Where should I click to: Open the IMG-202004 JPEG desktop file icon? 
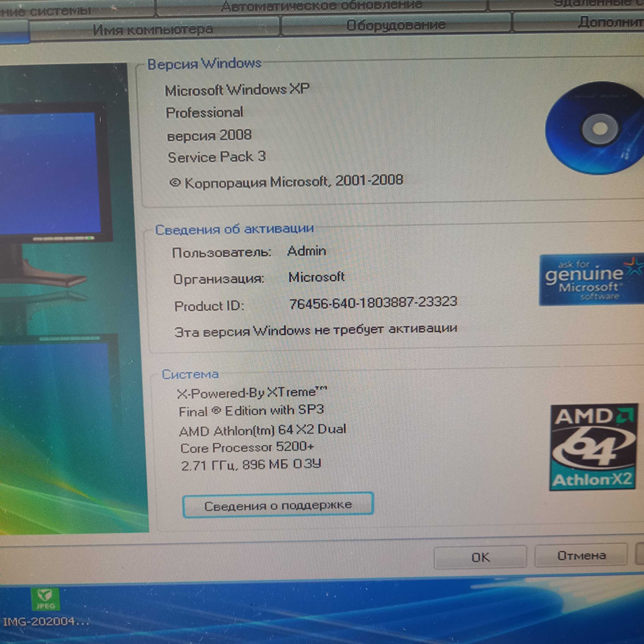[x=45, y=599]
